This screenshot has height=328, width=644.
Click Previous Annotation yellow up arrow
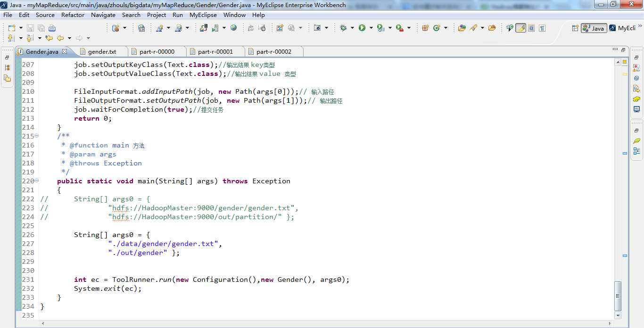coord(30,38)
